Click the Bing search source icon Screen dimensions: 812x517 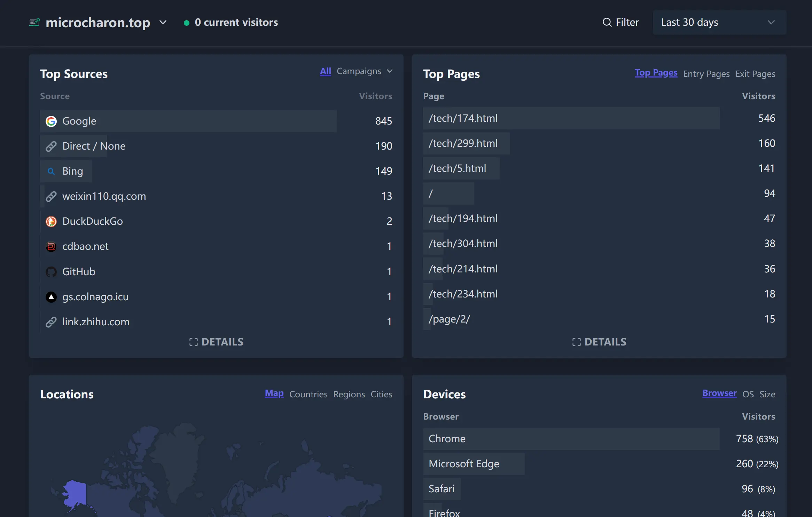51,171
